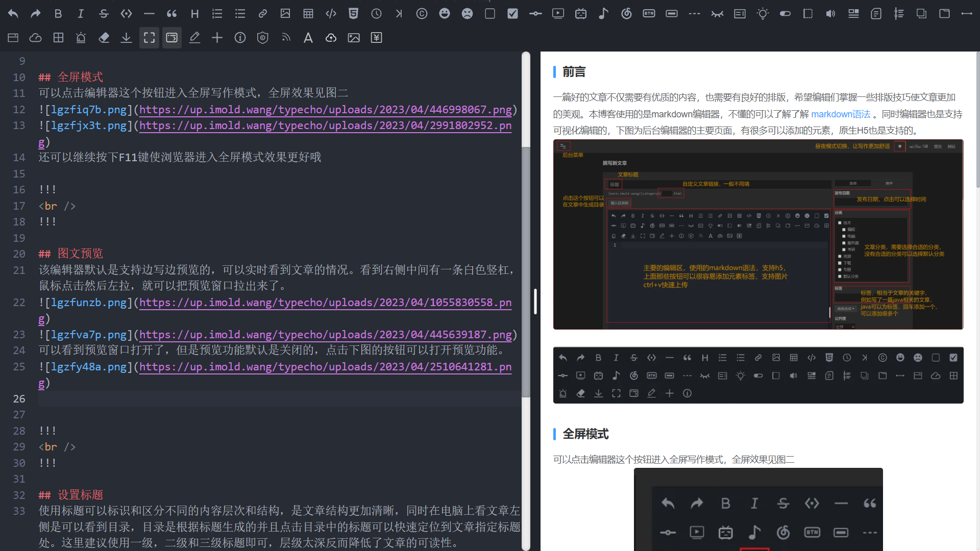Upload a file with the cloud-upload icon
This screenshot has width=980, height=551.
pyautogui.click(x=331, y=37)
